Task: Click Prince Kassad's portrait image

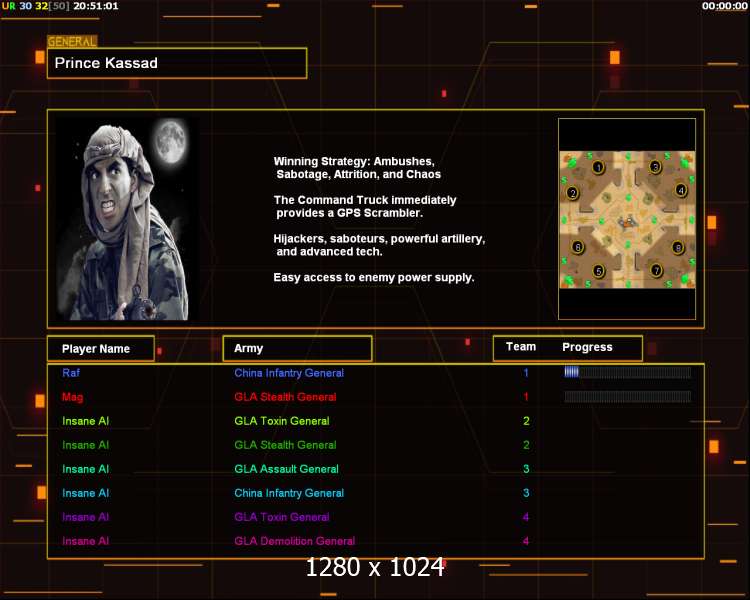Action: pos(122,218)
